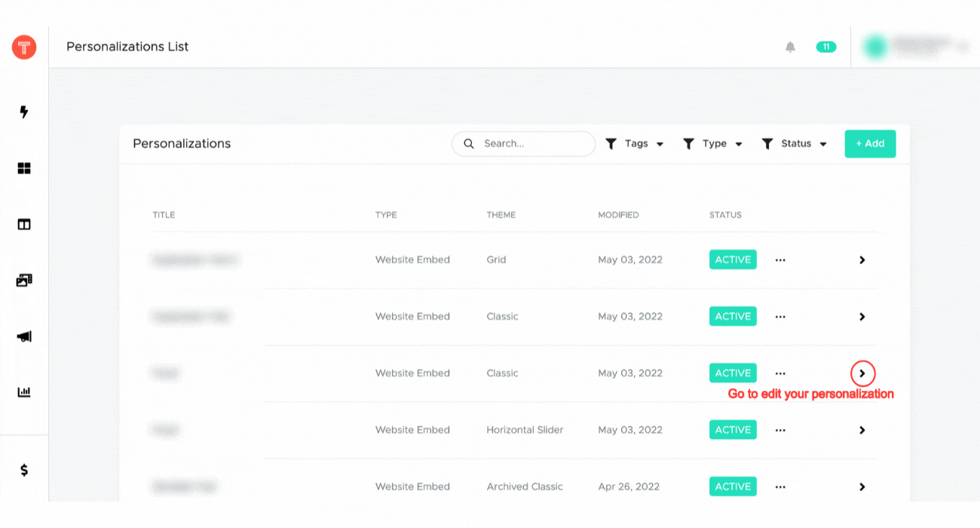Click ACTIVE badge in Horizontal Slider row
Screen dimensions: 980x528
[733, 430]
